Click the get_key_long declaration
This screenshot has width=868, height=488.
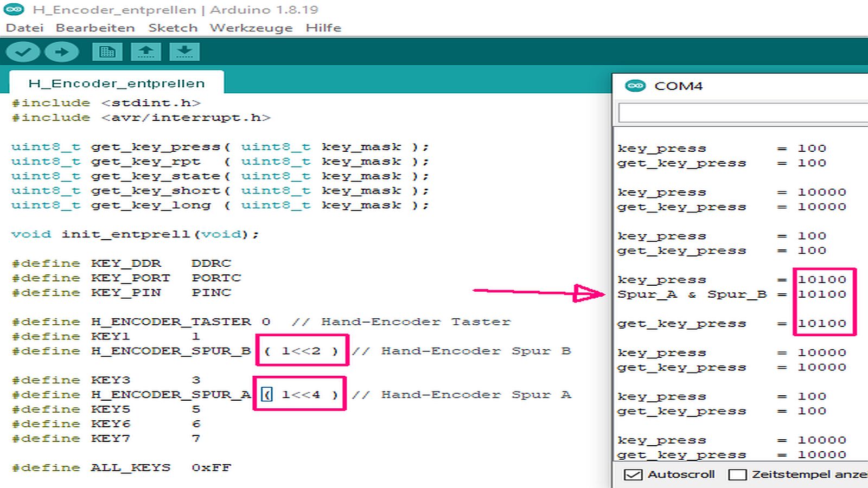pos(220,206)
